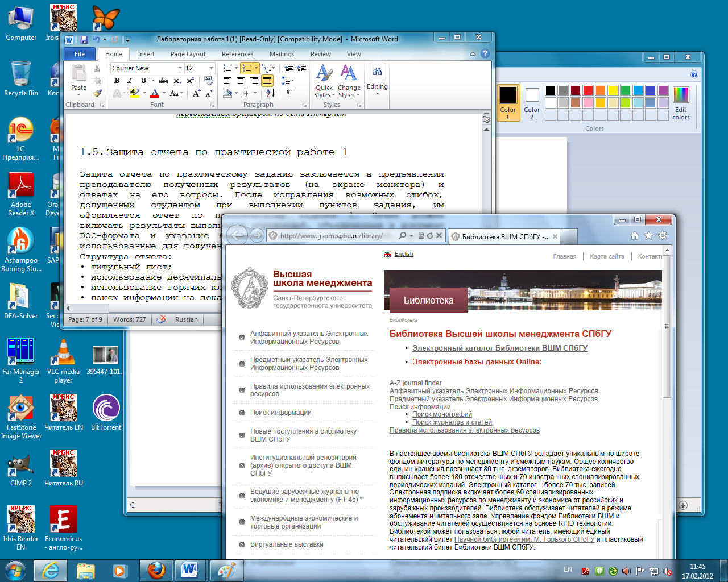728x582 pixels.
Task: Open Paint's Edit colors palette
Action: point(681,102)
